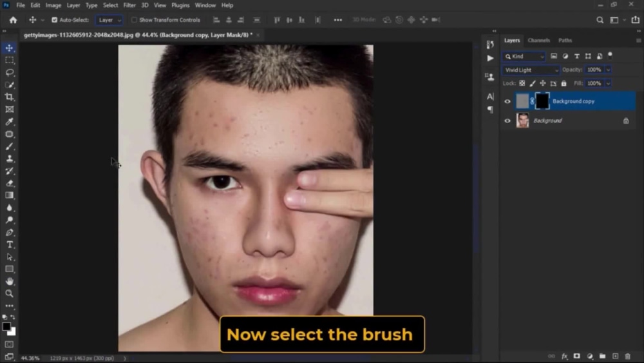Open the Select menu
644x363 pixels.
[x=110, y=5]
